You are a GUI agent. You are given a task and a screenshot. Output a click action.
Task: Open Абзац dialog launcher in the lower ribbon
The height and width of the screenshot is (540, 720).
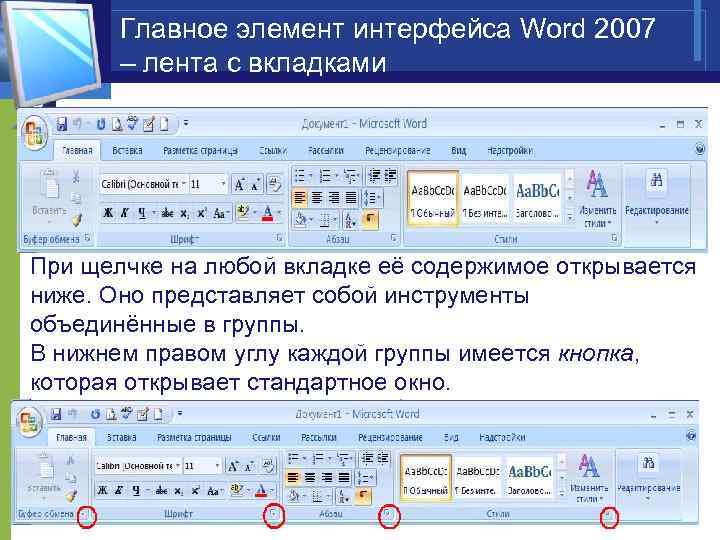[388, 515]
